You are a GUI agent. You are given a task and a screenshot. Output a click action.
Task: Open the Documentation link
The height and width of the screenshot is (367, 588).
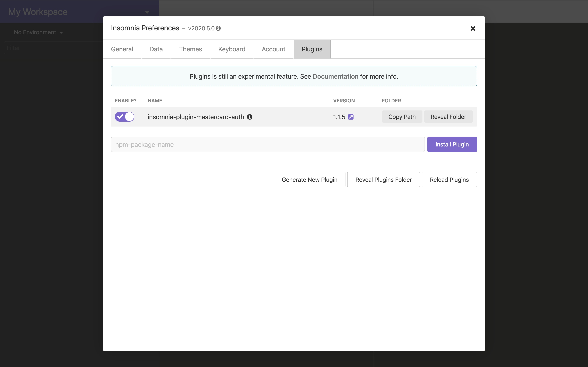[335, 77]
